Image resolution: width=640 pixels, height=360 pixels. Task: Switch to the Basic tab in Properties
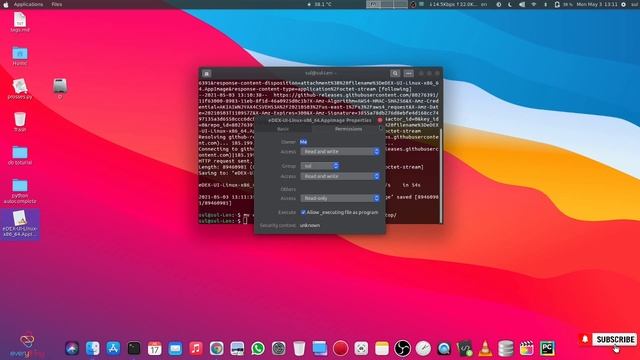(283, 129)
